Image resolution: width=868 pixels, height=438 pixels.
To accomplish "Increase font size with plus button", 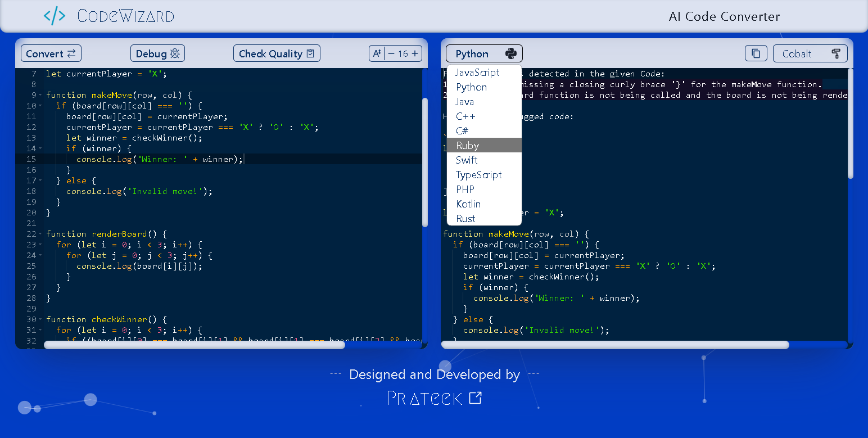I will [415, 53].
